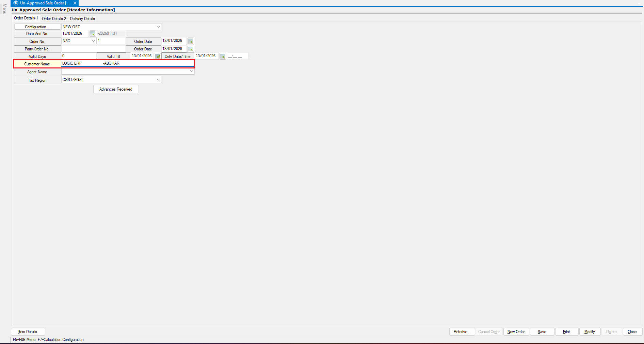644x344 pixels.
Task: Open the NSO order series dropdown
Action: 93,41
